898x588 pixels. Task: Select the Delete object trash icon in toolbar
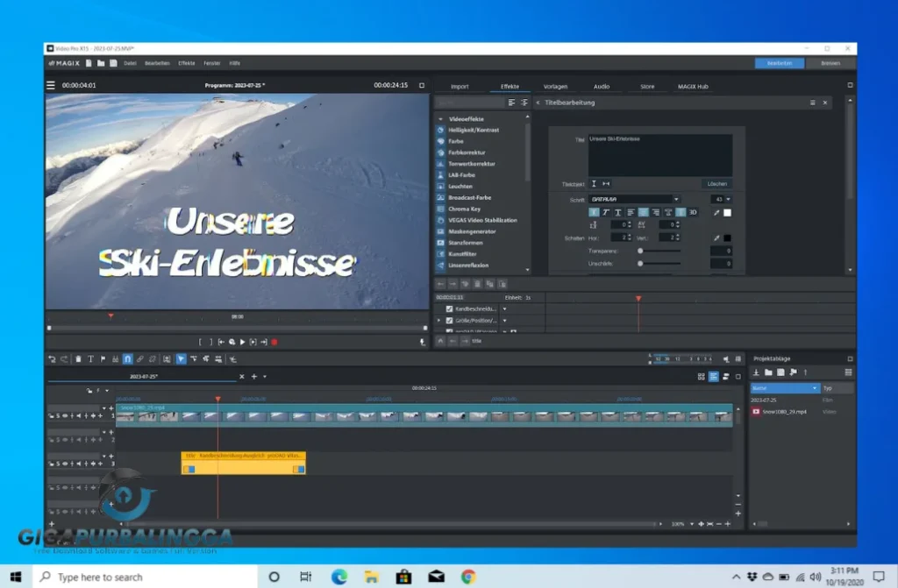tap(78, 358)
